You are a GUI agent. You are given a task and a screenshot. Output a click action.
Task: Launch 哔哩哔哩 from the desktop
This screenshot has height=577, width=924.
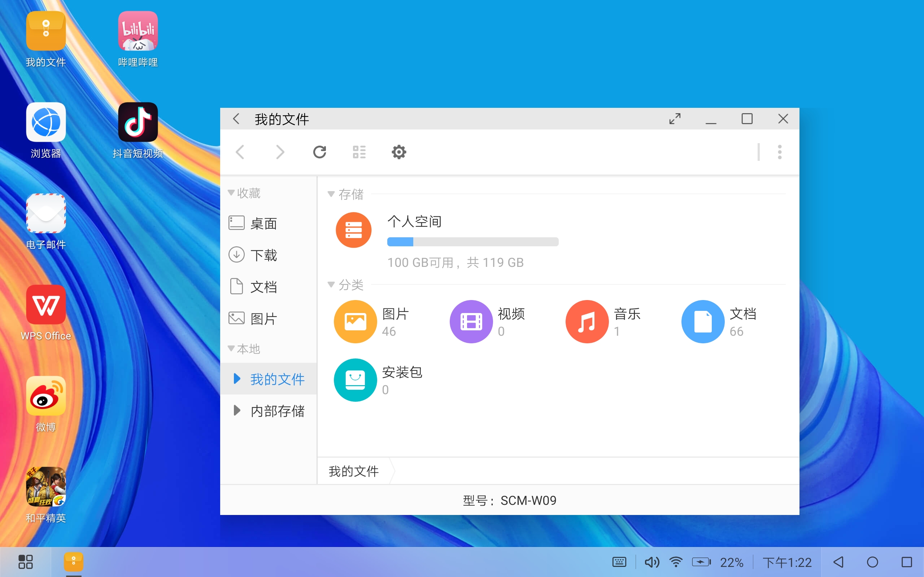pyautogui.click(x=138, y=31)
